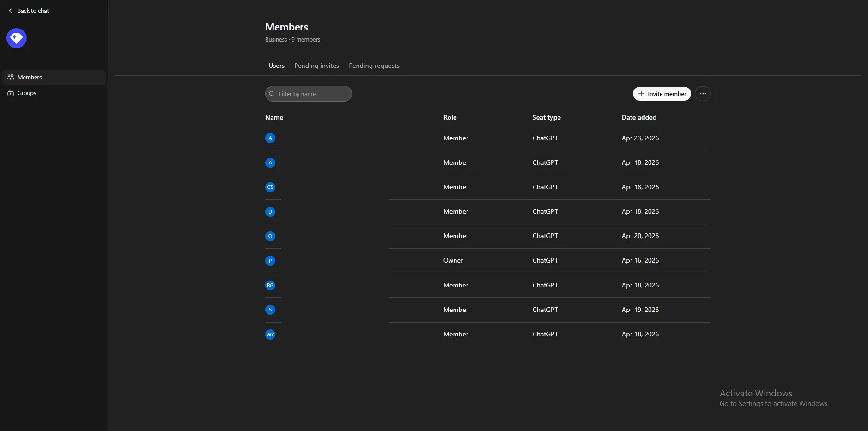Click the Groups sidebar lock icon
Image resolution: width=868 pixels, height=431 pixels.
11,93
